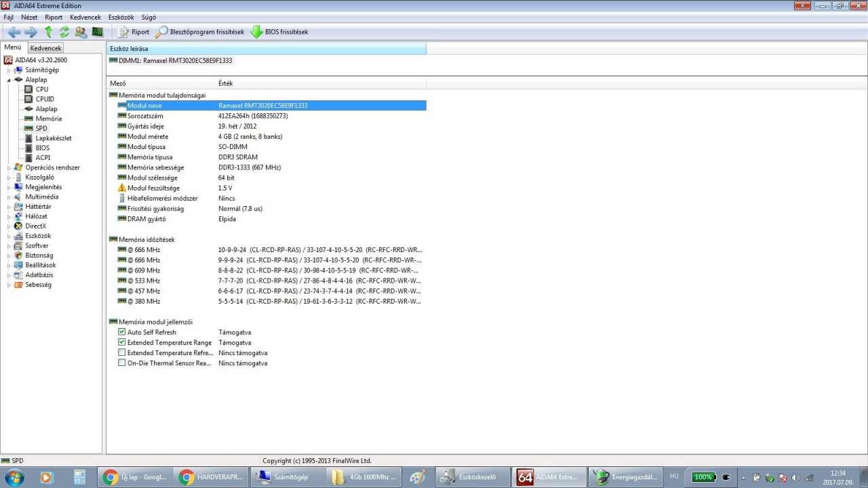Expand the Háttértár node
Image resolution: width=868 pixels, height=488 pixels.
(9, 207)
